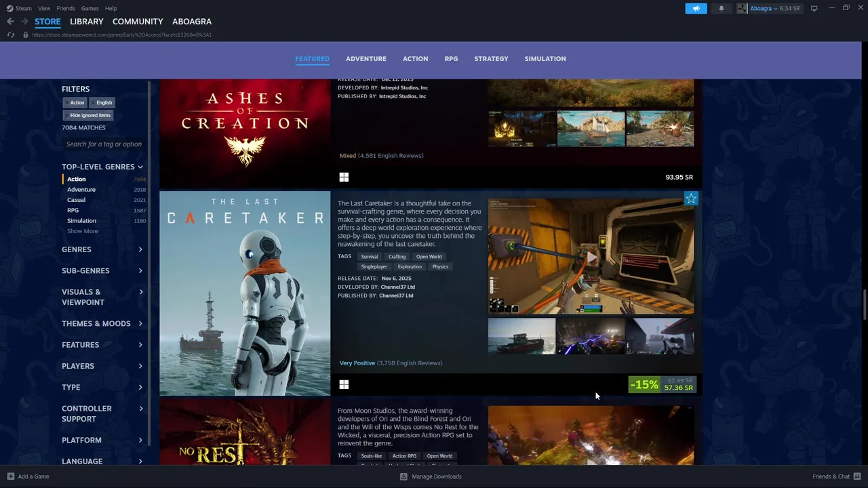Image resolution: width=868 pixels, height=488 pixels.
Task: Click the Crafting tag
Action: [397, 257]
